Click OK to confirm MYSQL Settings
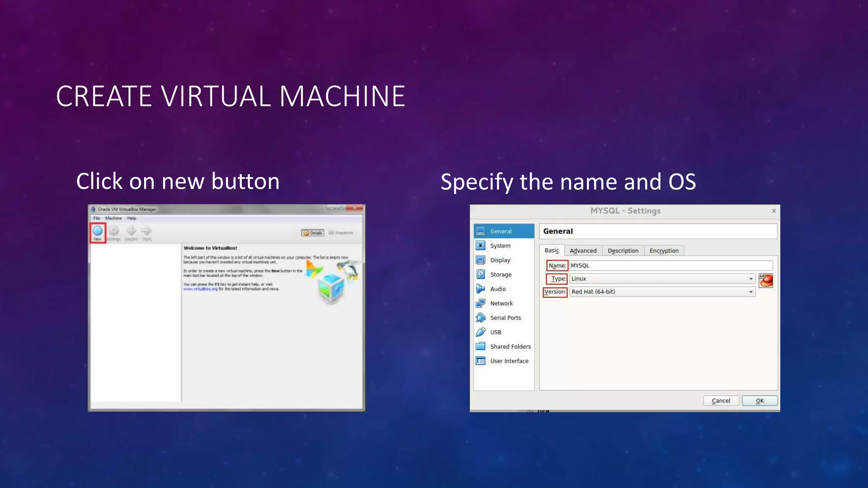 760,401
